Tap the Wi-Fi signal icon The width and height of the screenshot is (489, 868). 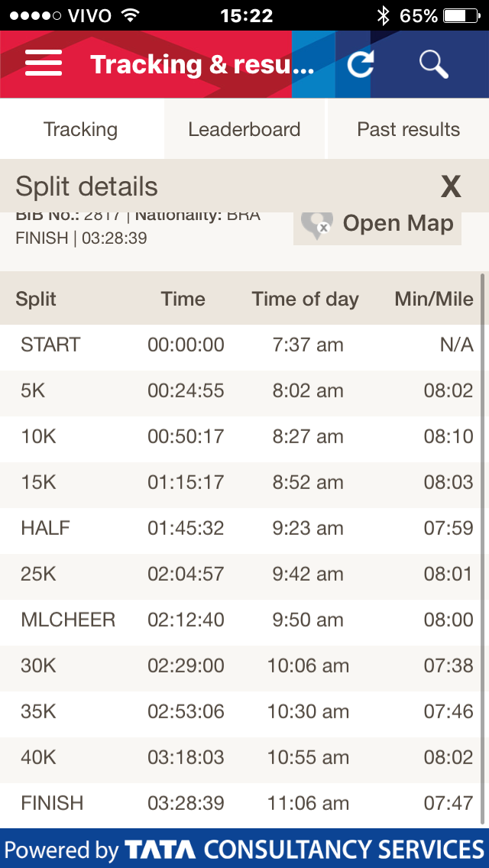131,15
